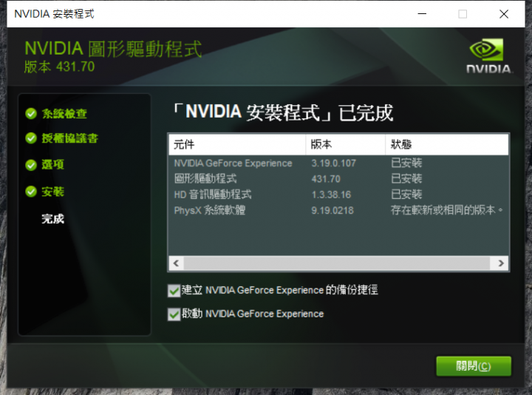
Task: Click the 已安裝 status of HD 音訊驅動程式
Action: coord(406,195)
